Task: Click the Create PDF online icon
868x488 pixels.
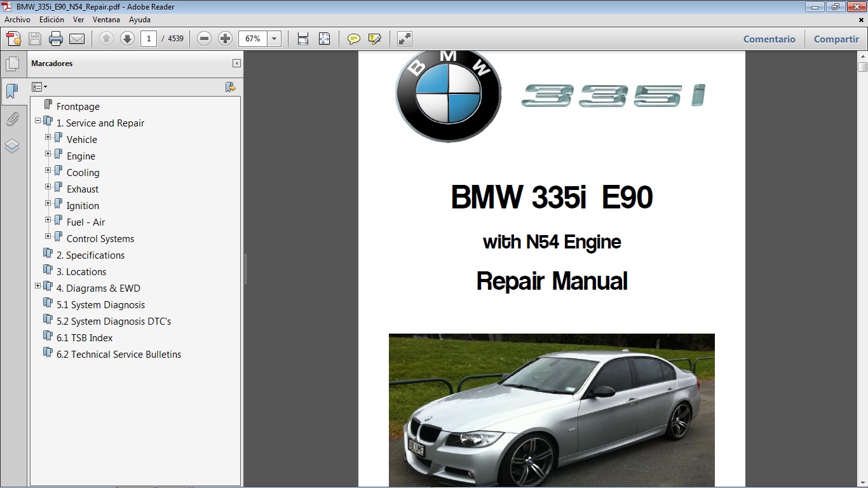Action: (13, 39)
